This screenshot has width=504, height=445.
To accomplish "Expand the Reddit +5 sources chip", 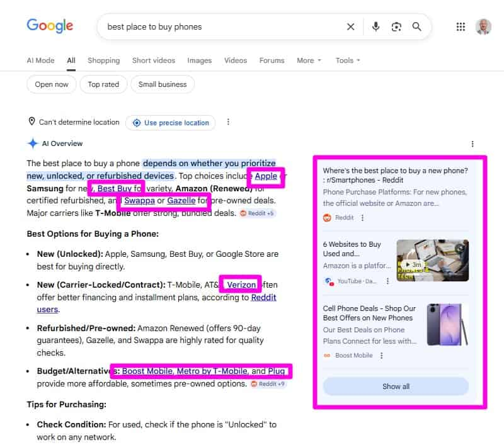I will click(258, 213).
